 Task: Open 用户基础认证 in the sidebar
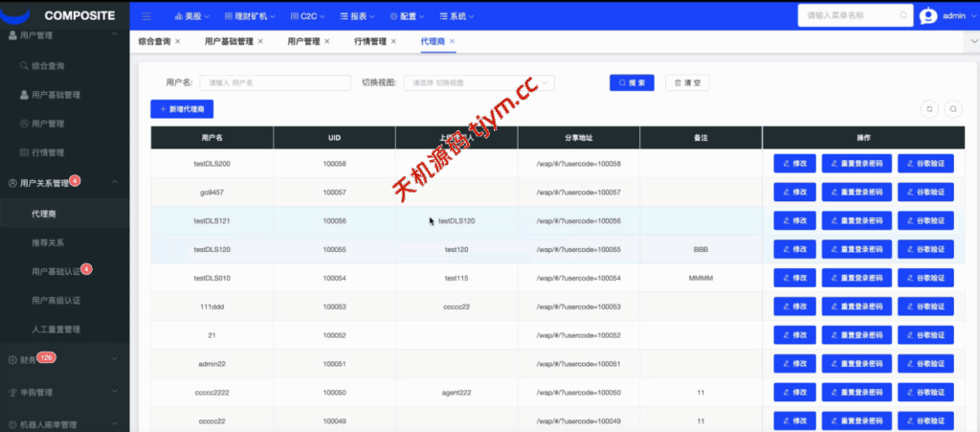click(56, 271)
